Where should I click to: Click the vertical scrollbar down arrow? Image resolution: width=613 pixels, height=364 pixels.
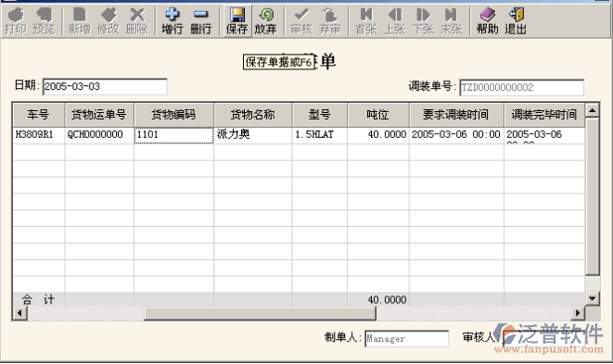pyautogui.click(x=593, y=299)
